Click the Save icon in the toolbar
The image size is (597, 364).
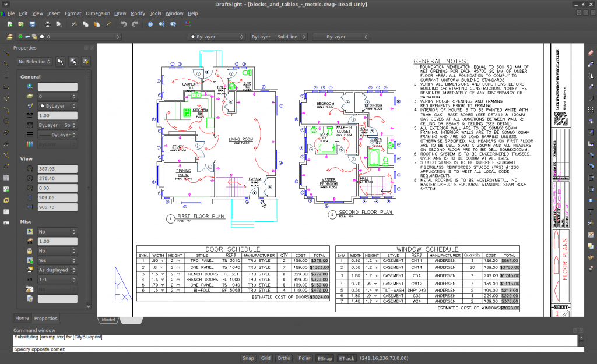[x=32, y=24]
